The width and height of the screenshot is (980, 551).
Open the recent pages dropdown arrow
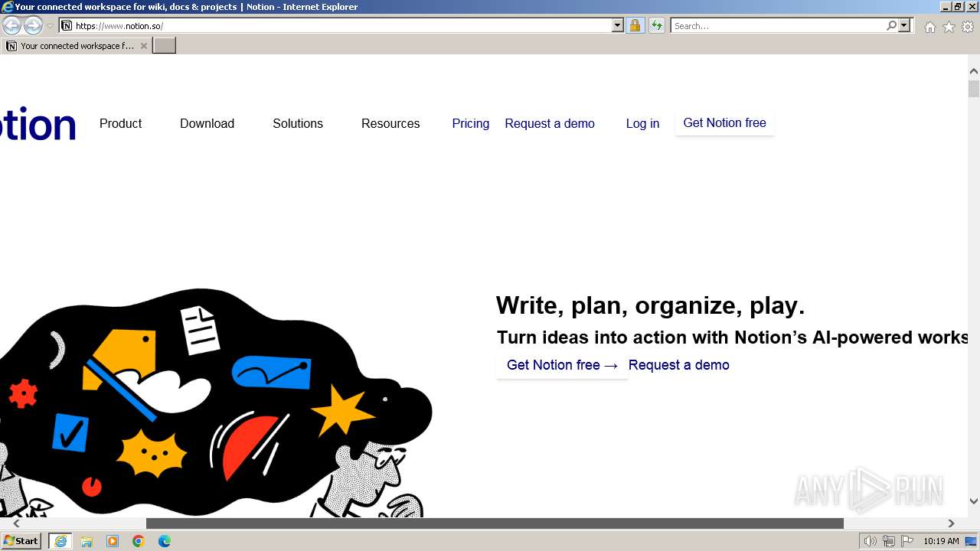point(51,26)
